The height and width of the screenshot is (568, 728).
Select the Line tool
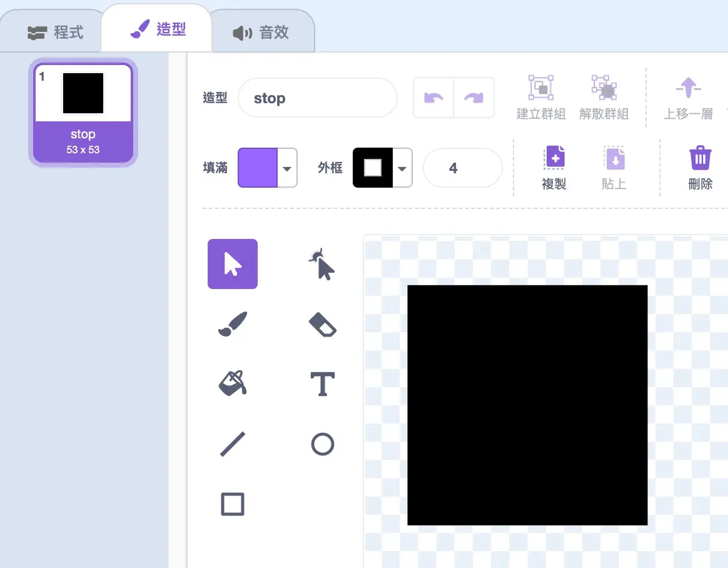(x=232, y=444)
